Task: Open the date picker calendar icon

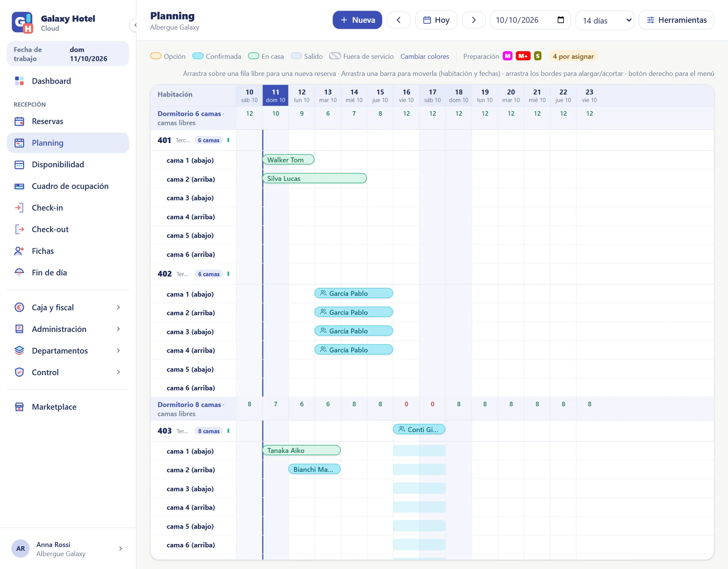Action: click(x=560, y=20)
